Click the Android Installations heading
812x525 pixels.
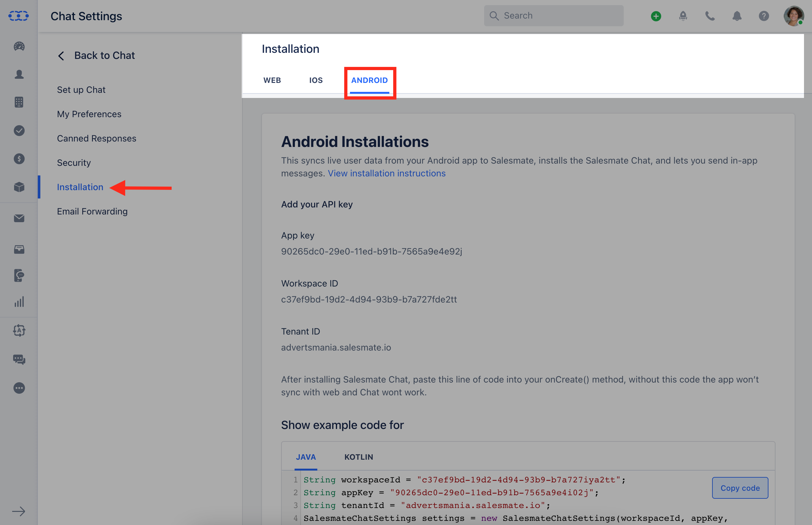click(x=354, y=142)
